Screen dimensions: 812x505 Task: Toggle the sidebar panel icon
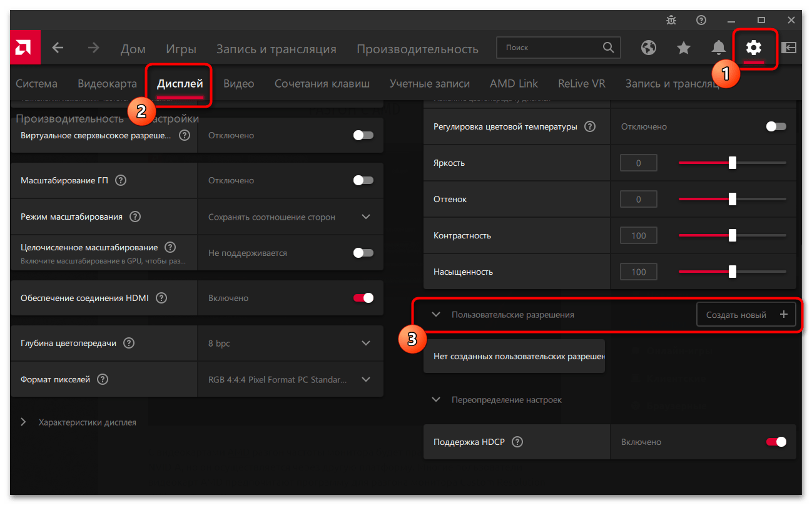click(789, 48)
